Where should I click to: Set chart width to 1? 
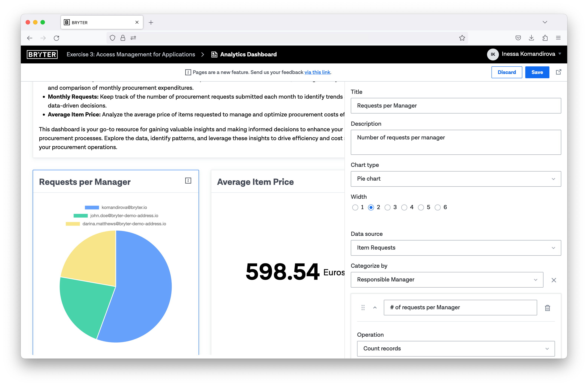[355, 207]
